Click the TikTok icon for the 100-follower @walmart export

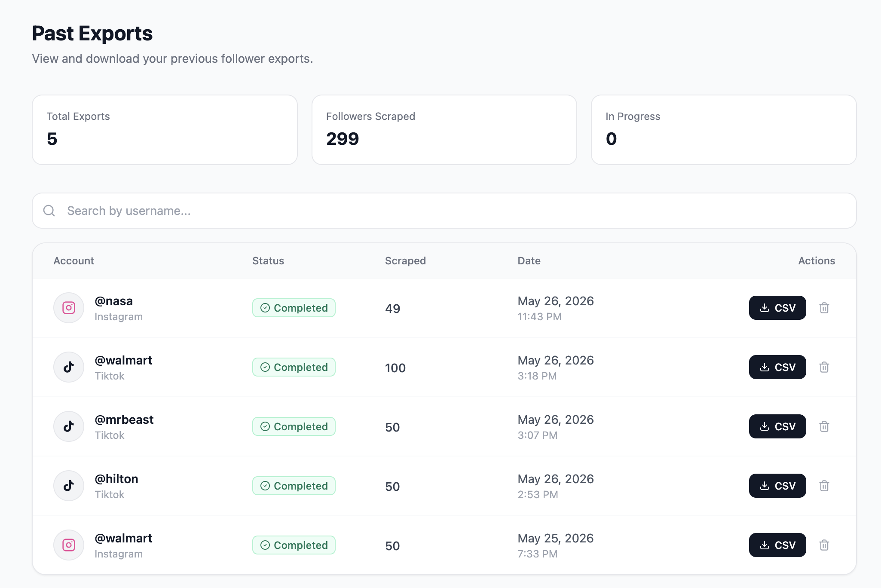69,367
